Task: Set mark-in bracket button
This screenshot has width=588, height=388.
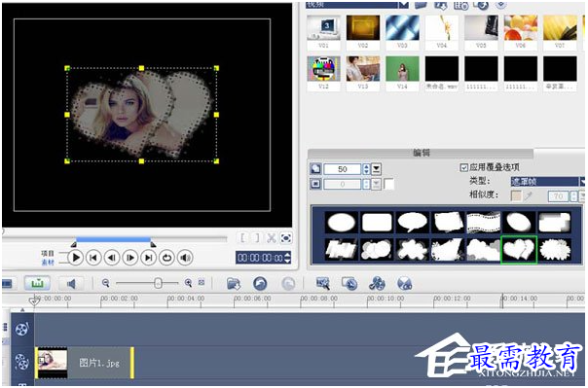Action: coord(243,238)
